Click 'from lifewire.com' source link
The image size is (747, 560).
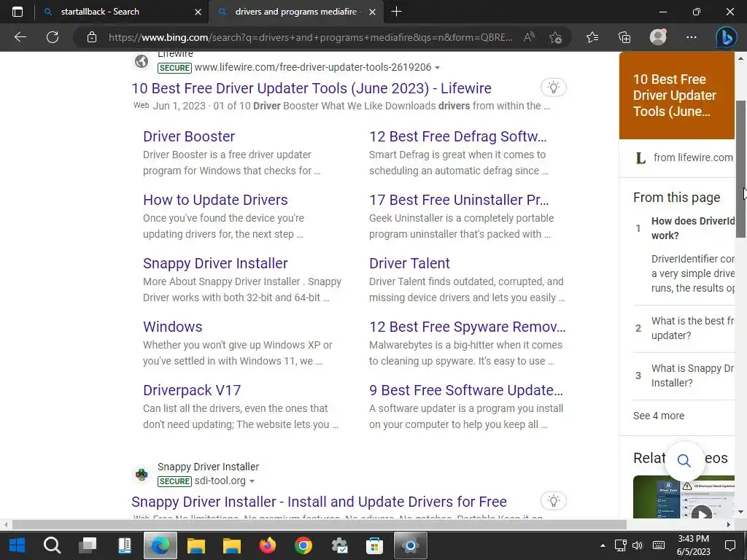pos(693,157)
